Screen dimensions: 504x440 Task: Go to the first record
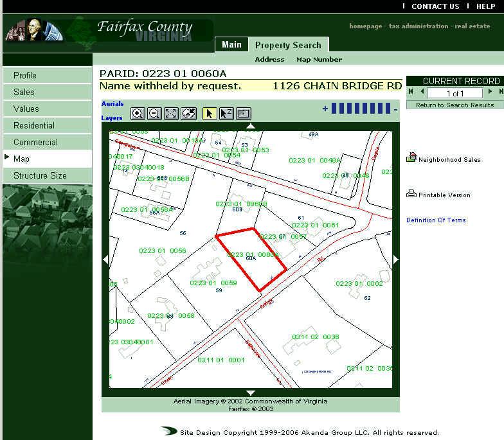411,92
